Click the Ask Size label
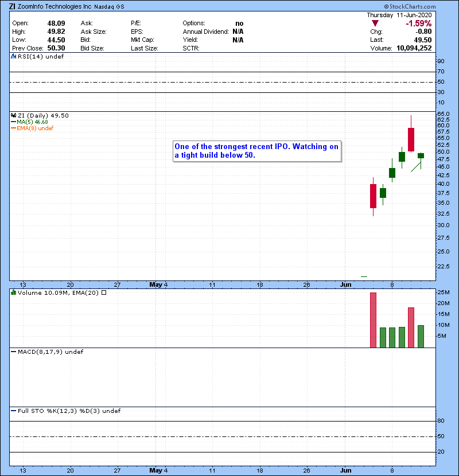459x476 pixels. [x=94, y=32]
